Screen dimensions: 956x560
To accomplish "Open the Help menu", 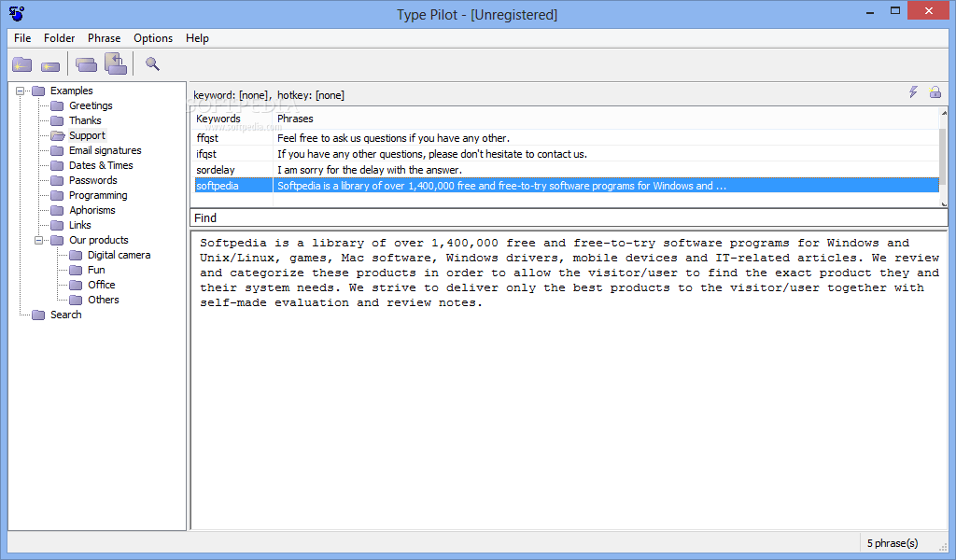I will 197,37.
